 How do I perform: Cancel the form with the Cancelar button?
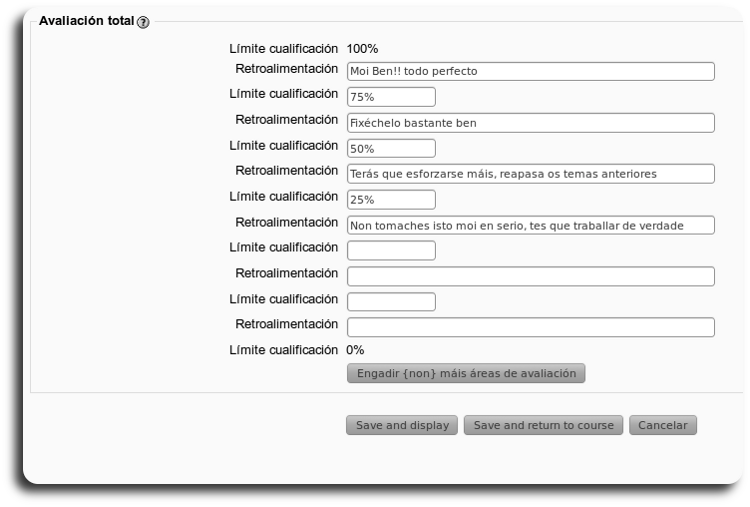coord(662,425)
